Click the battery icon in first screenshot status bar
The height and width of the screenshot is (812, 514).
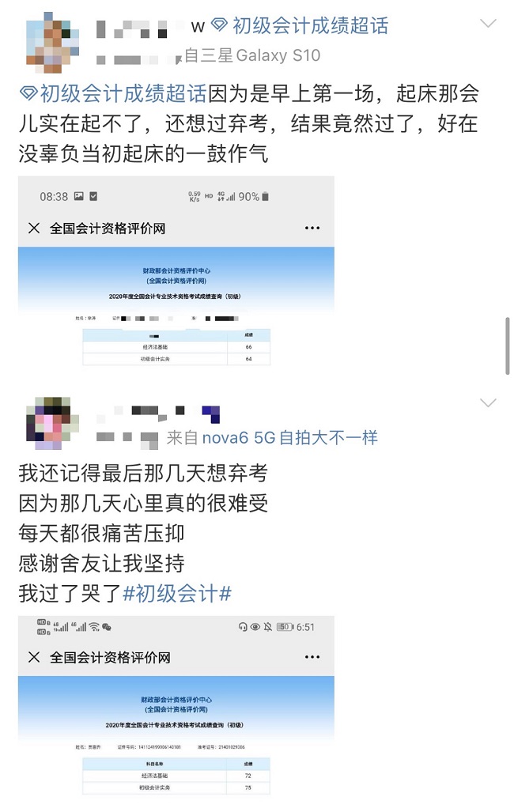(x=265, y=196)
